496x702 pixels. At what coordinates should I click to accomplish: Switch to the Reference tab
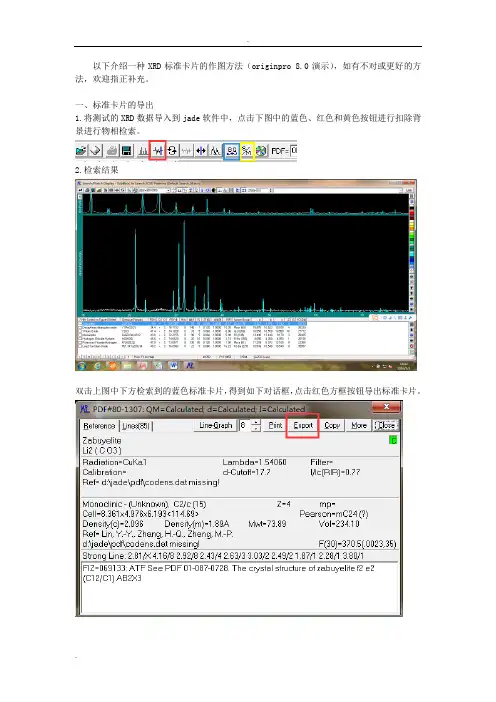pyautogui.click(x=99, y=426)
